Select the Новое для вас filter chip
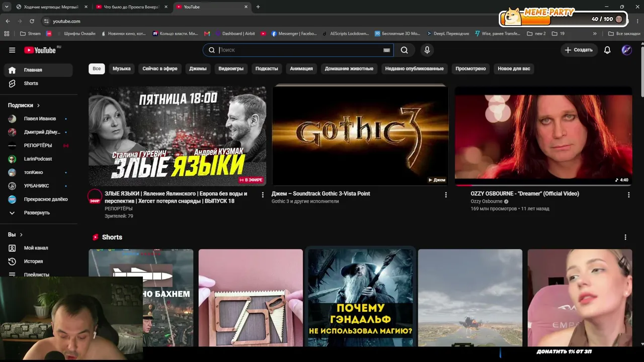This screenshot has height=362, width=644. click(x=514, y=68)
